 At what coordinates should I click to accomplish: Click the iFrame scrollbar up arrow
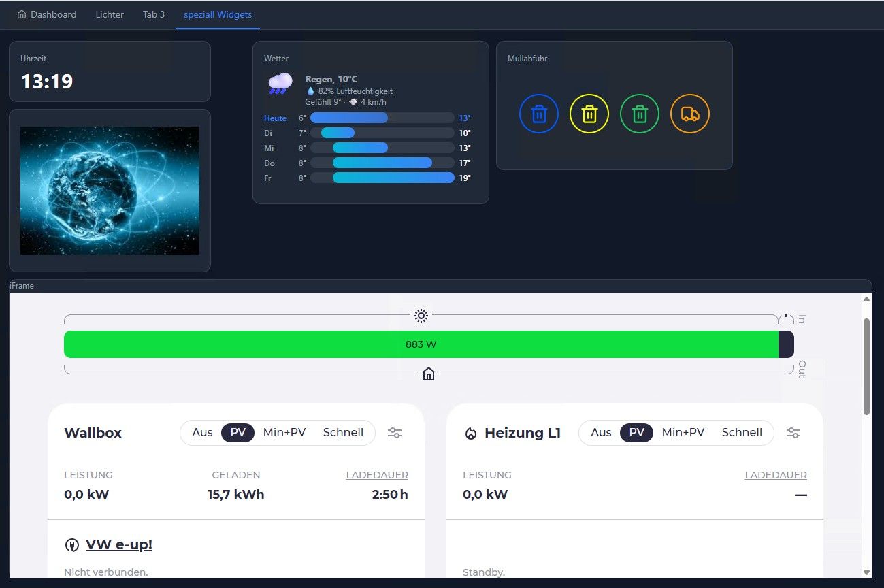[866, 299]
